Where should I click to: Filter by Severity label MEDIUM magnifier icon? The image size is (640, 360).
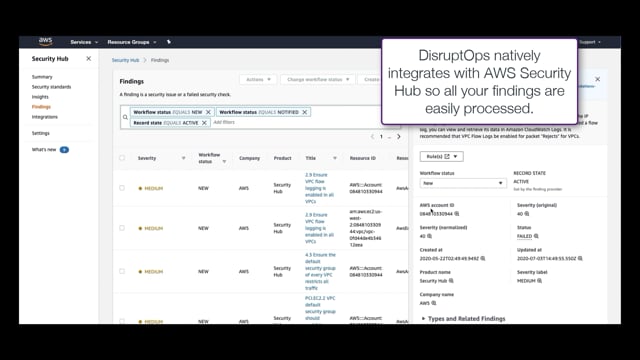point(540,280)
